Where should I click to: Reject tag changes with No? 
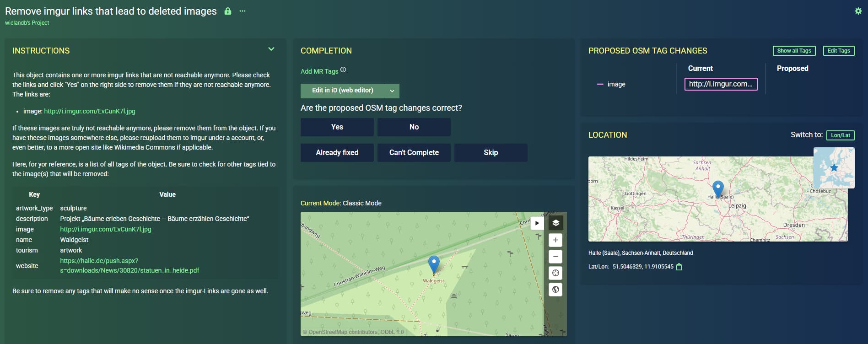click(414, 127)
